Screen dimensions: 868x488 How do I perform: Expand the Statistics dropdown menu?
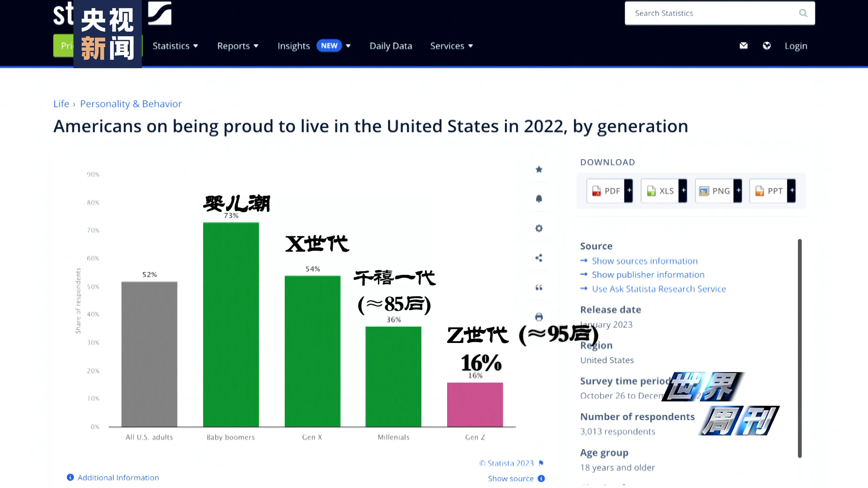click(x=175, y=46)
